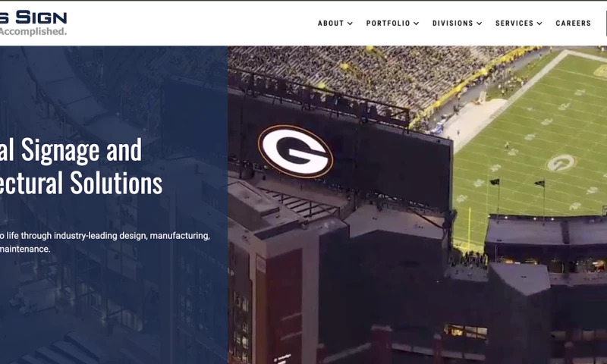The height and width of the screenshot is (364, 607).
Task: Go to the Careers page
Action: point(574,24)
